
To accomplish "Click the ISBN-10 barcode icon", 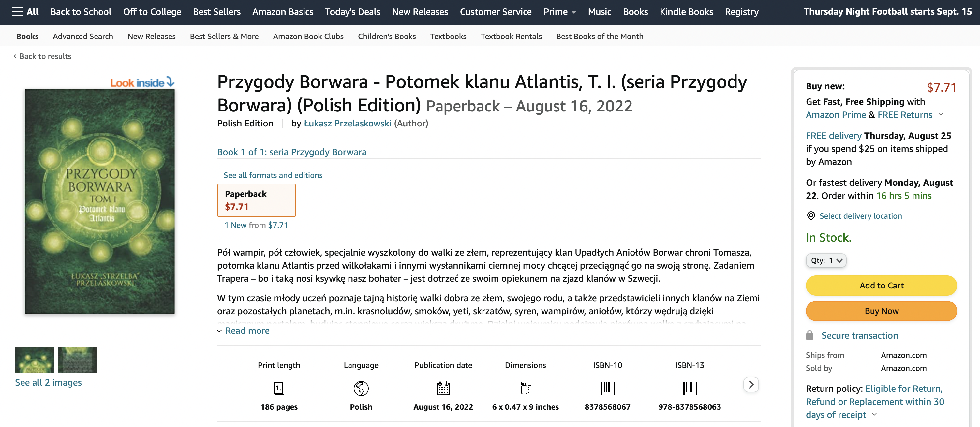I will [x=607, y=388].
